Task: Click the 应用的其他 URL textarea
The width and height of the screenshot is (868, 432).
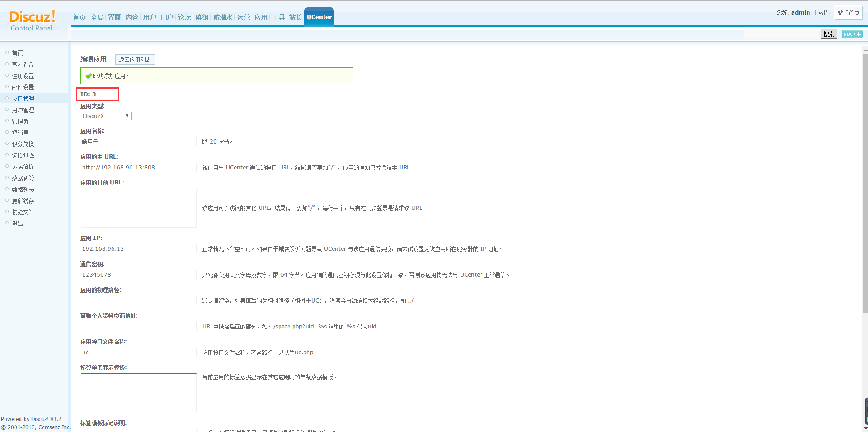Action: coord(139,208)
